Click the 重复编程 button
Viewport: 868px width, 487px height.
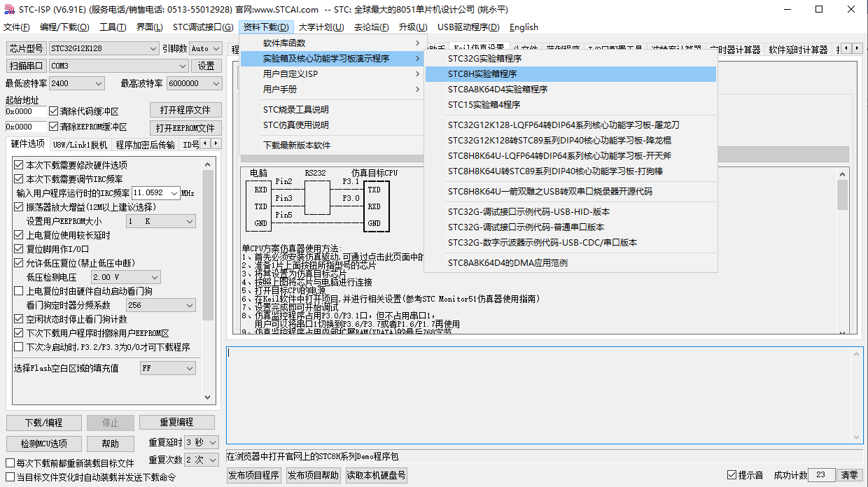(x=176, y=423)
